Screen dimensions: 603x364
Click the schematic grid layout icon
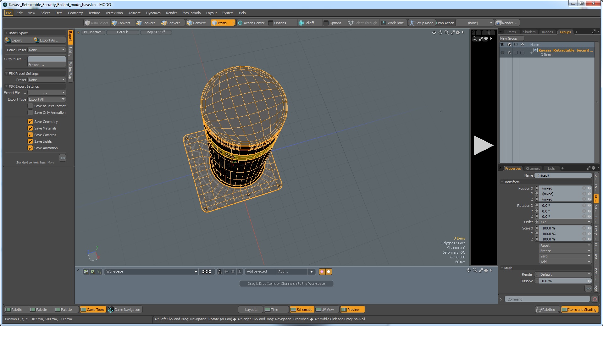pos(207,272)
